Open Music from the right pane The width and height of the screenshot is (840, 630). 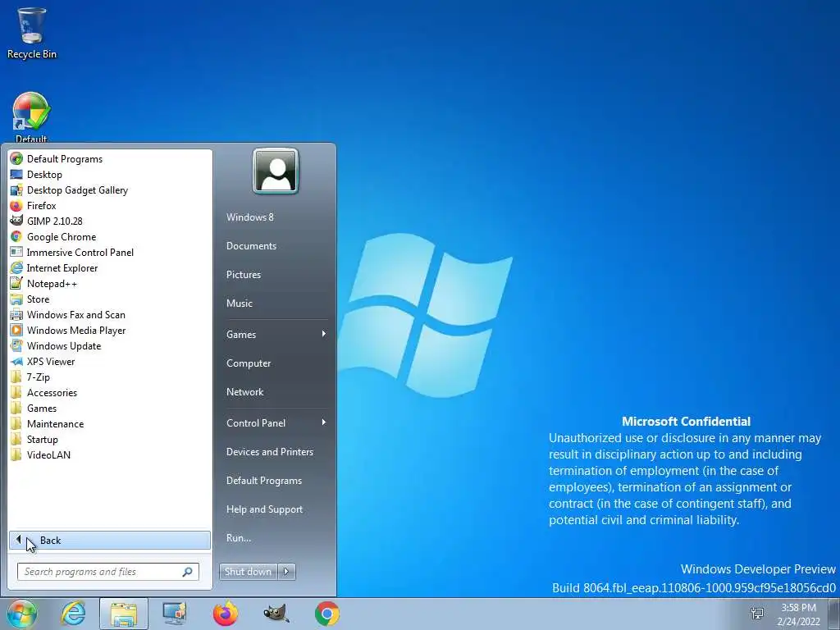coord(239,304)
